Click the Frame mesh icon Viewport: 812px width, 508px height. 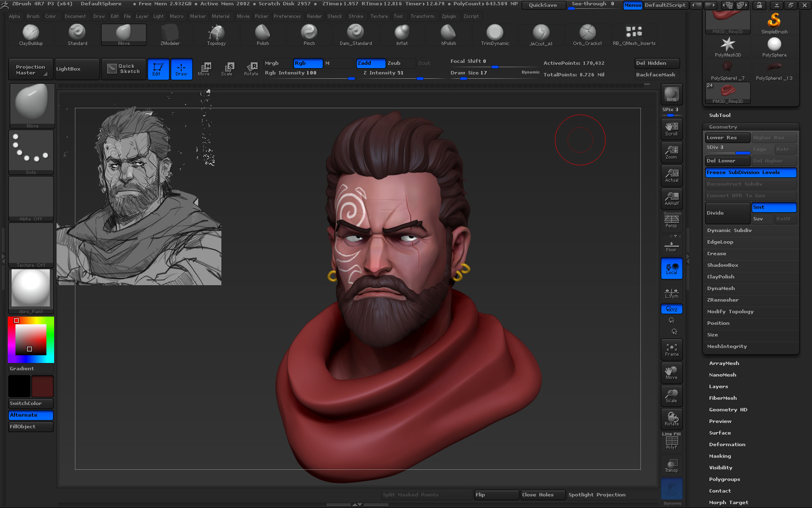tap(671, 349)
